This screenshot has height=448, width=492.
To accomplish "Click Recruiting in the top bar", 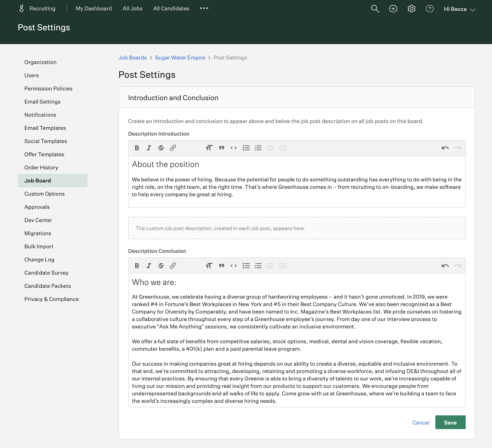I will [42, 9].
